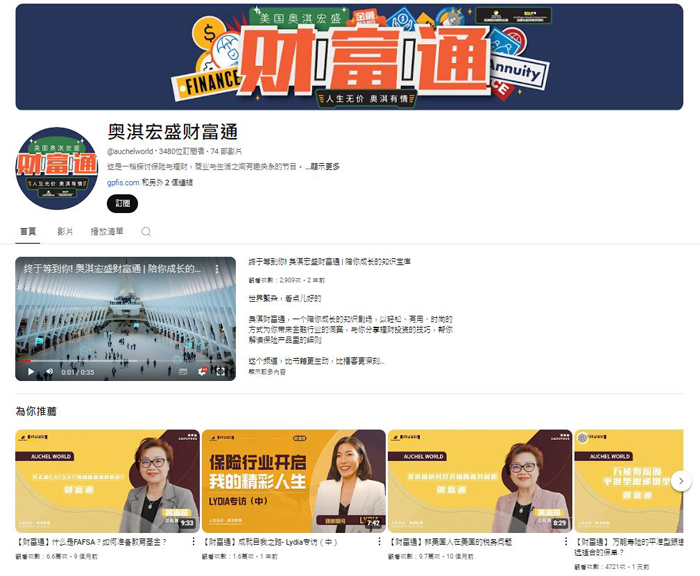700x576 pixels.
Task: Click title 【财富通】万能寿险的平准型
Action: pos(629,547)
